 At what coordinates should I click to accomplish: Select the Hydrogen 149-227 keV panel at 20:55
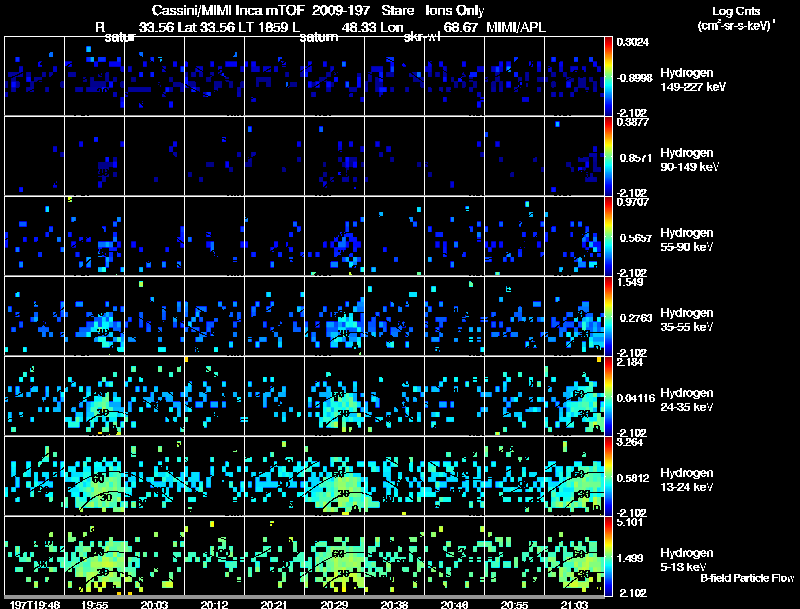point(514,76)
